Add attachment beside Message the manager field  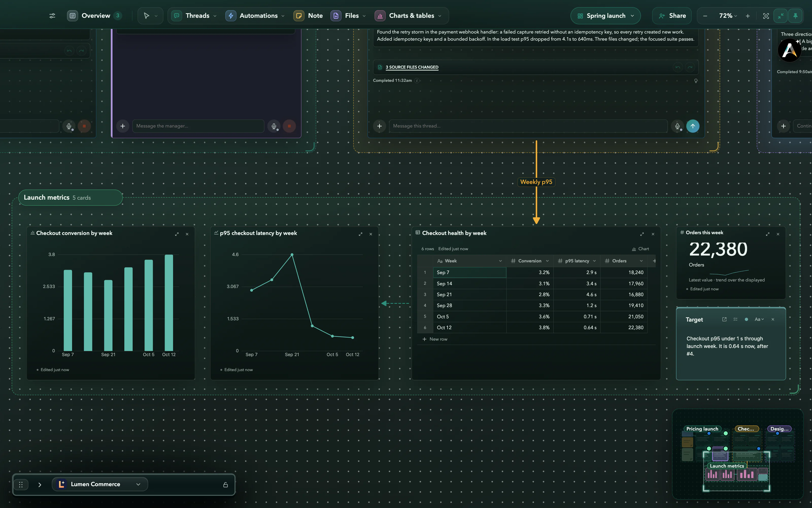click(x=123, y=126)
